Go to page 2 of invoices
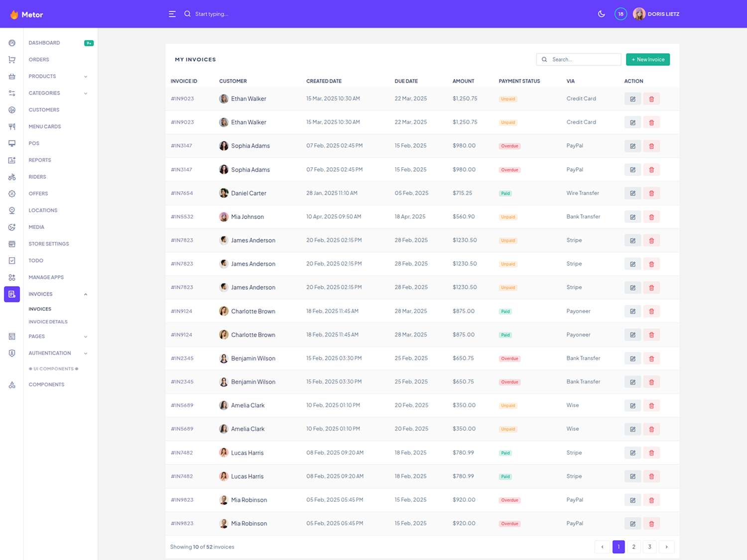 click(633, 547)
